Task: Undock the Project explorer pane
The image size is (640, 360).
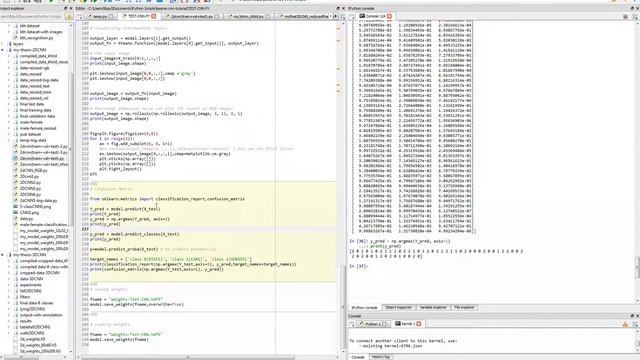Action: pos(65,8)
